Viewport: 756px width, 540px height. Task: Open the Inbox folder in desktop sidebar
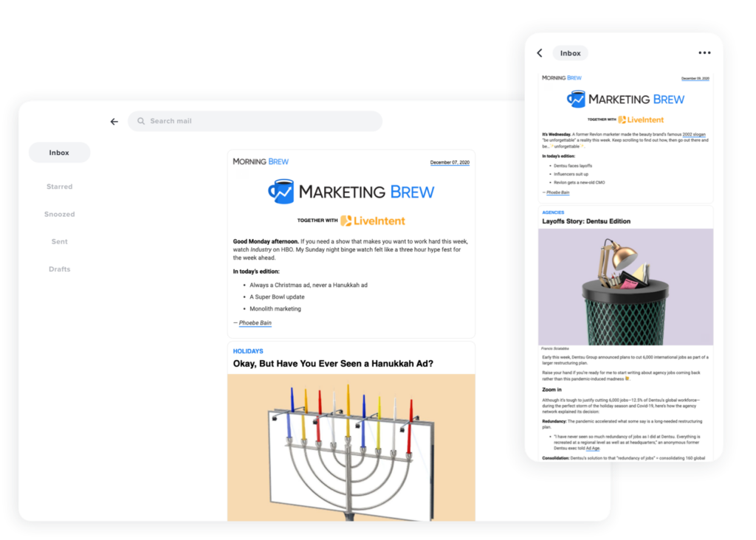tap(59, 153)
